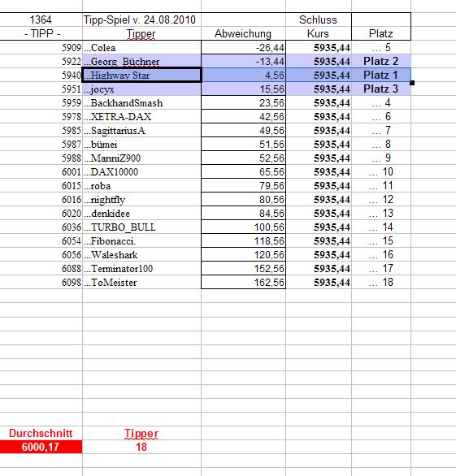Click the deviation cell 4,56
The height and width of the screenshot is (476, 456).
tap(243, 75)
